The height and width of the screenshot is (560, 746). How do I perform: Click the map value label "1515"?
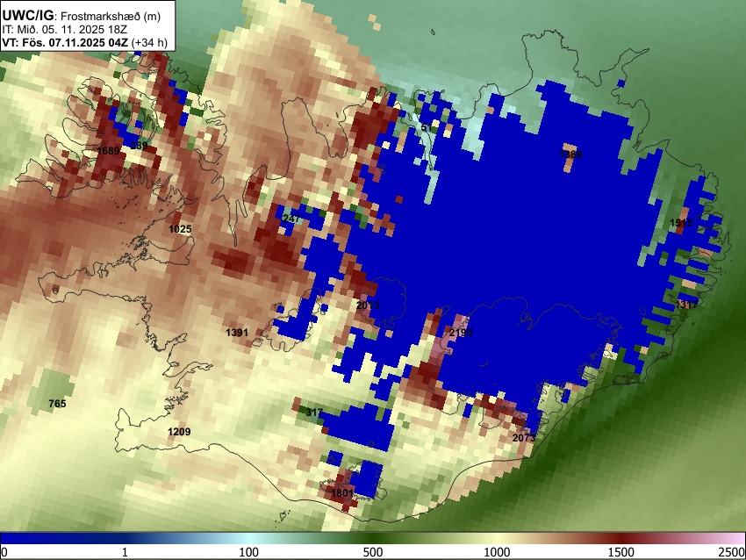point(681,223)
